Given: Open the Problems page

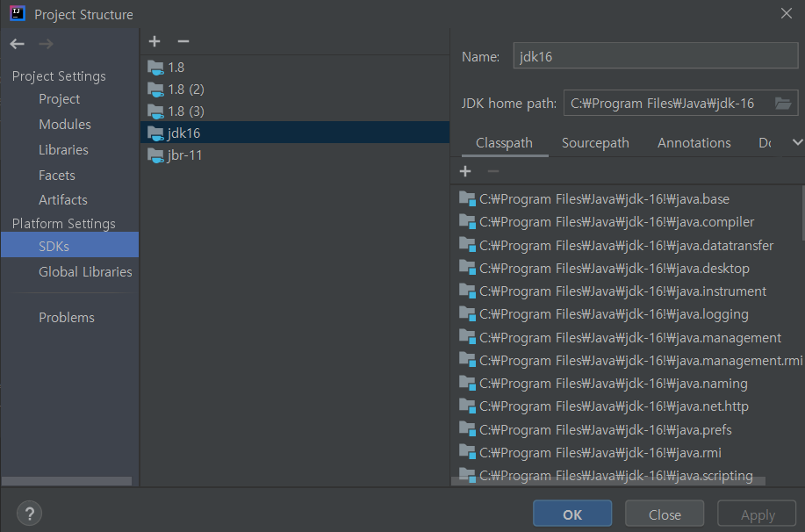Looking at the screenshot, I should pos(67,317).
